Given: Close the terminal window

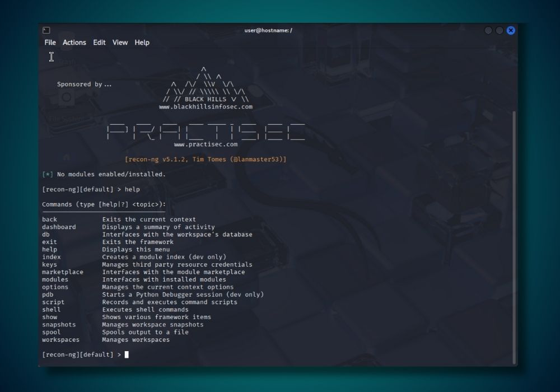Looking at the screenshot, I should tap(511, 30).
